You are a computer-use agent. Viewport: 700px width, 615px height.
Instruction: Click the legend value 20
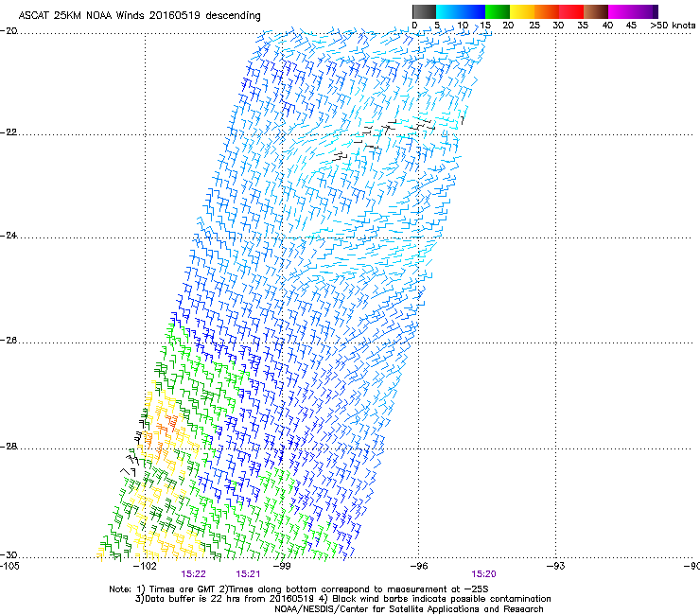(x=508, y=26)
